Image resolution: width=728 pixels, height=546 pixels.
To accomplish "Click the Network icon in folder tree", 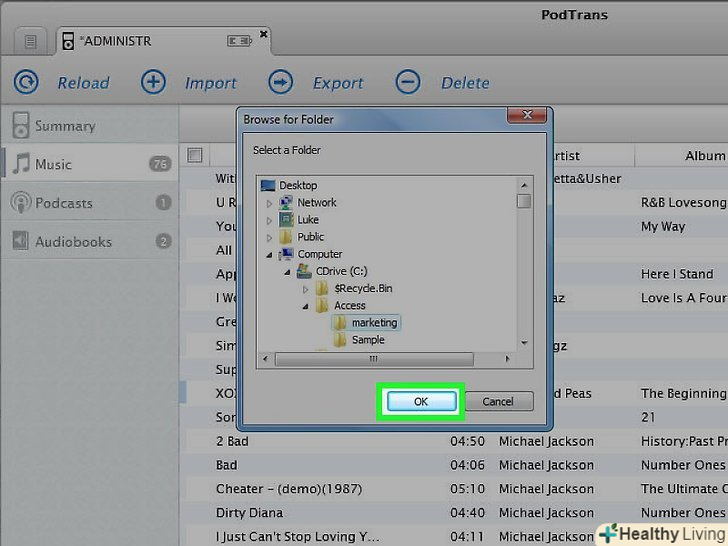I will tap(286, 202).
